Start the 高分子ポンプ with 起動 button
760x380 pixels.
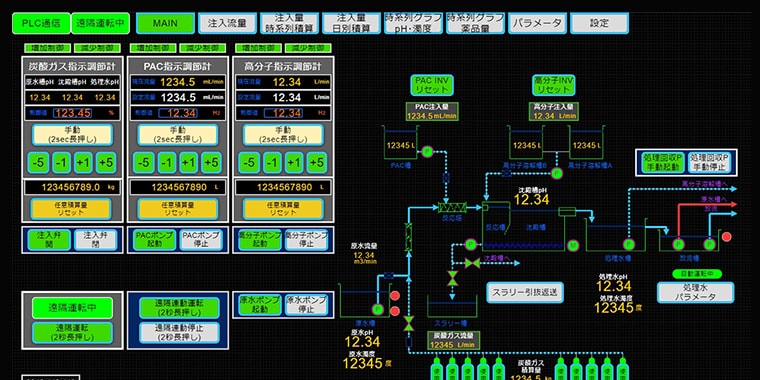coord(260,240)
